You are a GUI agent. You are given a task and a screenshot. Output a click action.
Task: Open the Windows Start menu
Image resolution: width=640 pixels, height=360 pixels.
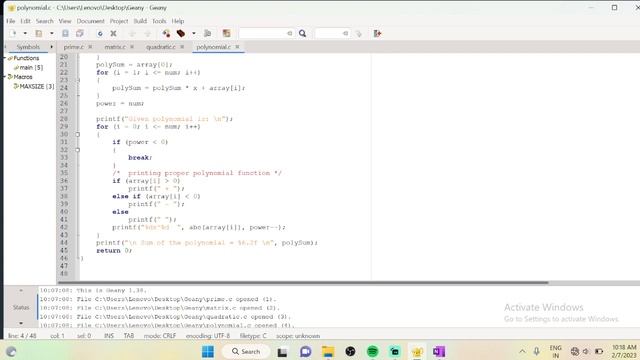coord(208,351)
